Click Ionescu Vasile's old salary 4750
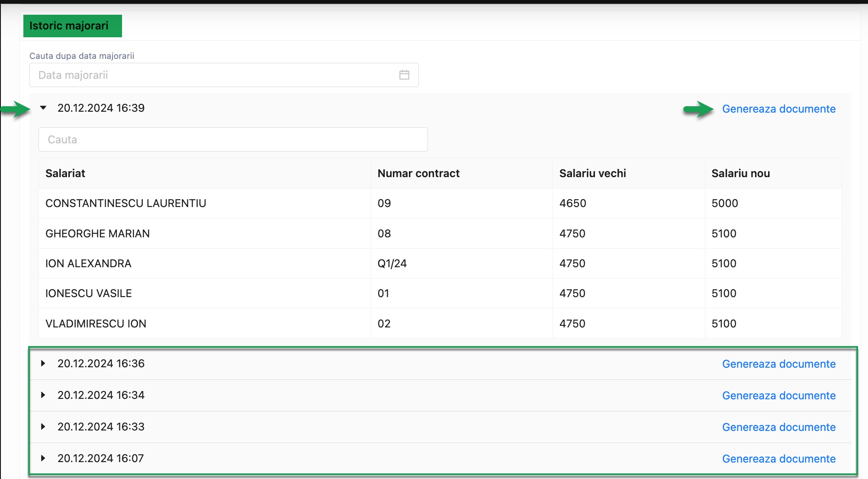The width and height of the screenshot is (868, 479). tap(572, 293)
